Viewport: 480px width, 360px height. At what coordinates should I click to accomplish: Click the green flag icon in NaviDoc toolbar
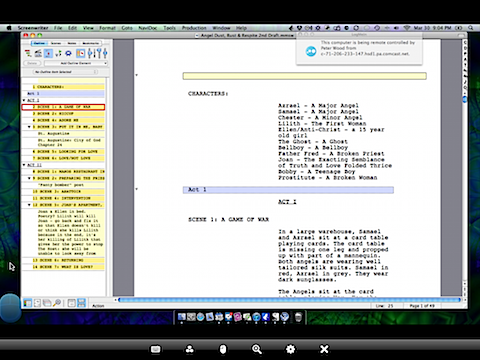tap(58, 53)
